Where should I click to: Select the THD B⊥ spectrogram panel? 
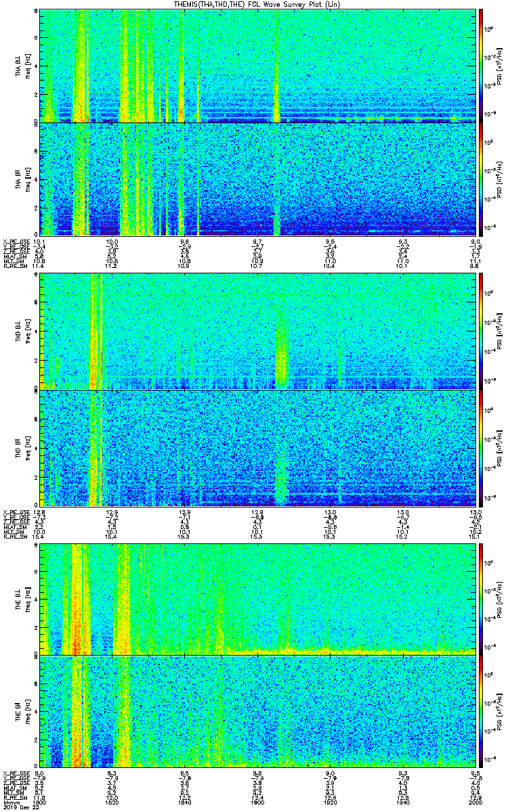click(x=259, y=332)
